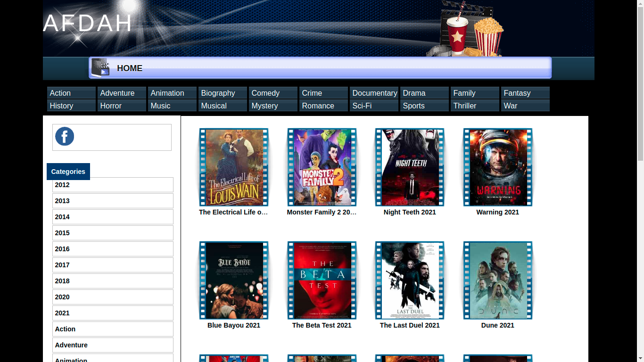This screenshot has width=644, height=362.
Task: Click Adventure in the sidebar categories
Action: click(x=113, y=345)
